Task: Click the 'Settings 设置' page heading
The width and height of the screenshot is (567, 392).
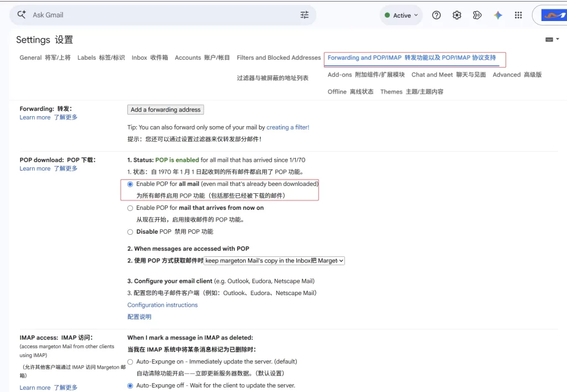Action: (x=44, y=40)
